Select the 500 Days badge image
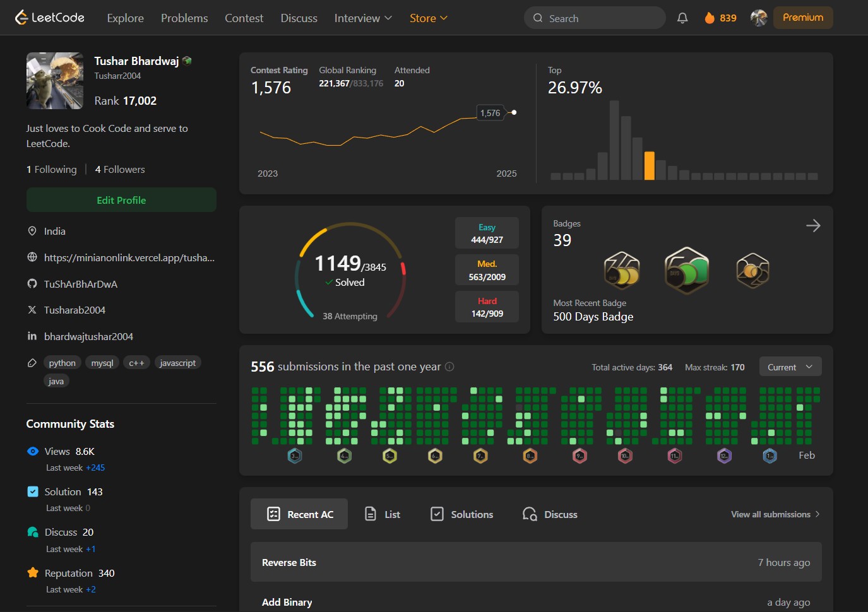 tap(687, 271)
